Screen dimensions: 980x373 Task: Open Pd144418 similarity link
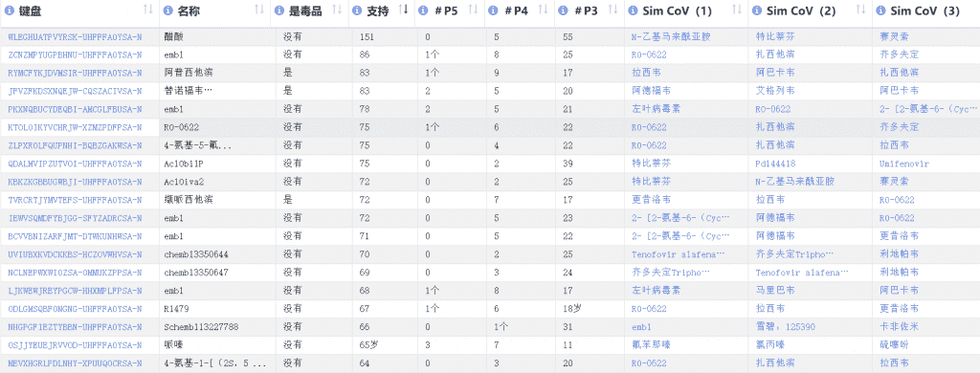(x=775, y=164)
